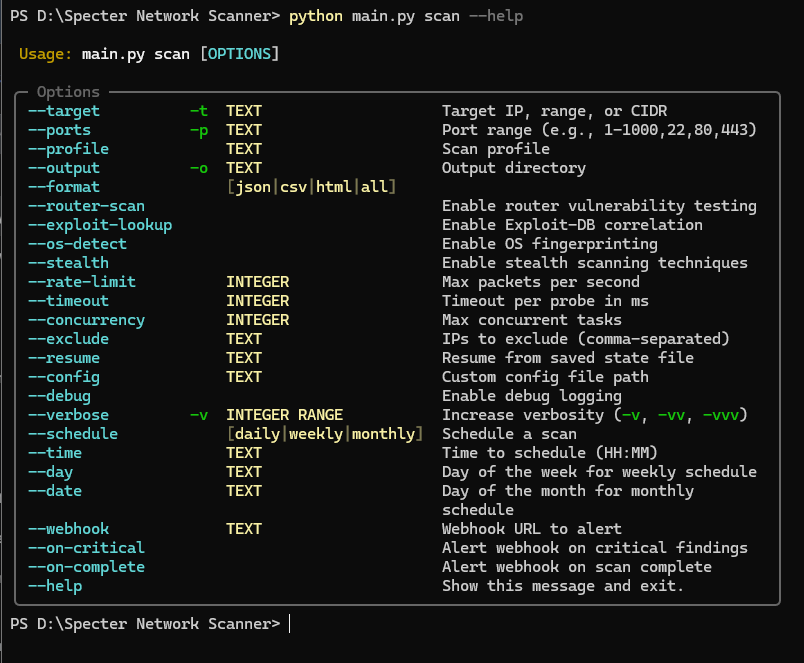This screenshot has width=804, height=663.
Task: Click the --help option in list
Action: (x=54, y=586)
